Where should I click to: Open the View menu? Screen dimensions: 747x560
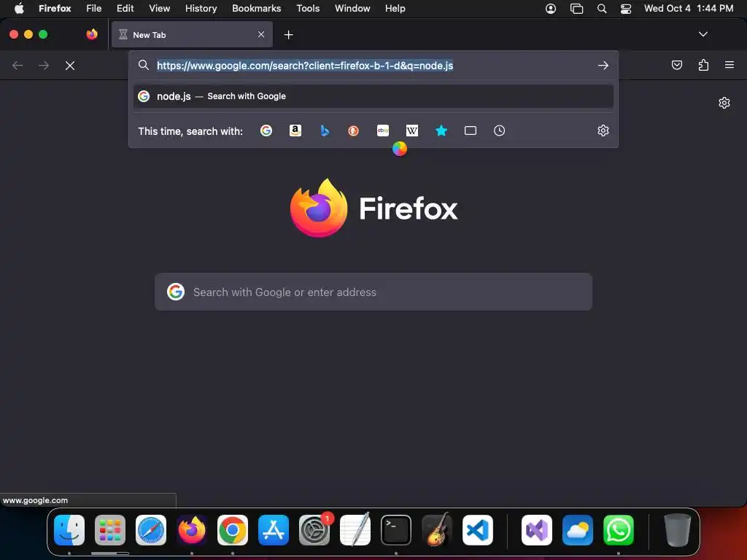(x=160, y=9)
